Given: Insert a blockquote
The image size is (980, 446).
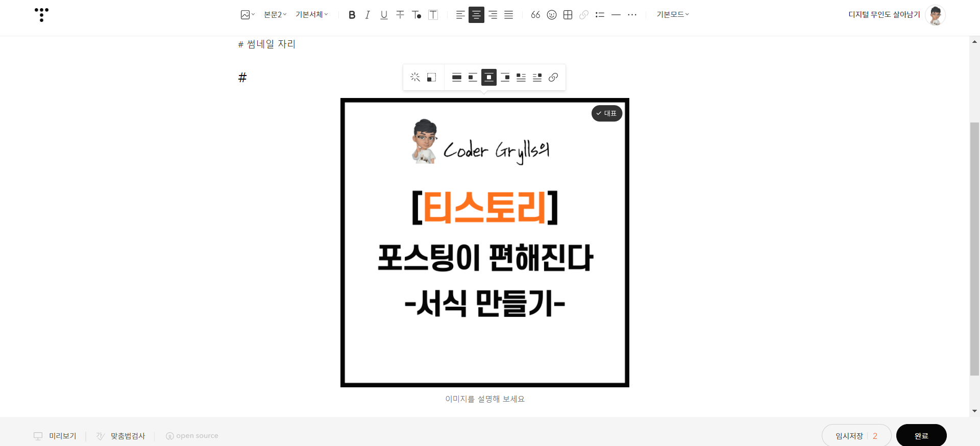Looking at the screenshot, I should 535,15.
